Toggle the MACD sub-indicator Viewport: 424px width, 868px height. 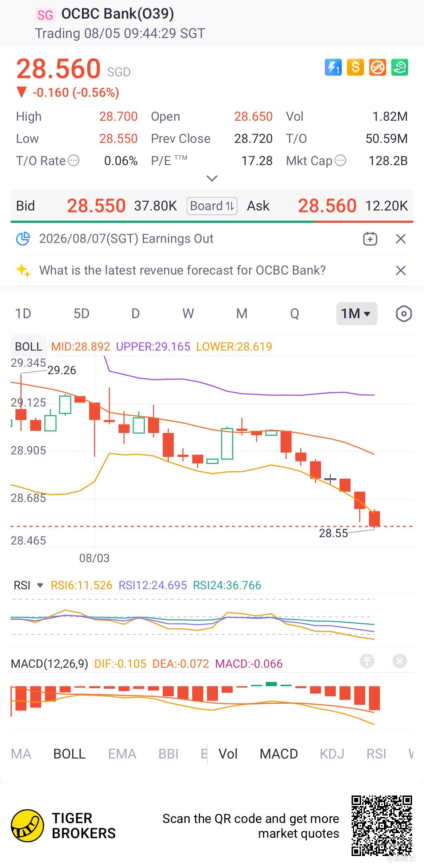point(279,754)
